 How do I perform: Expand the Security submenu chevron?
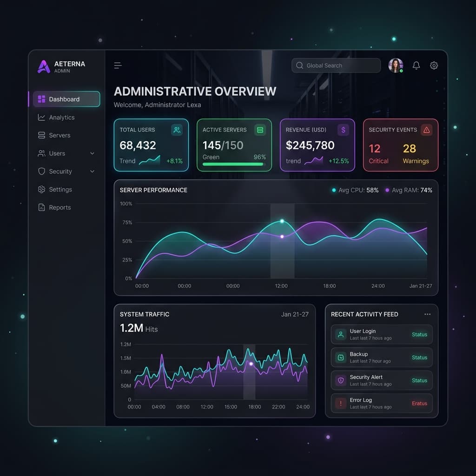pyautogui.click(x=92, y=171)
